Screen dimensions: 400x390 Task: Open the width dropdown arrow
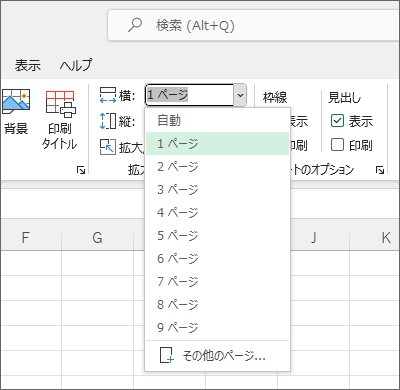point(240,95)
